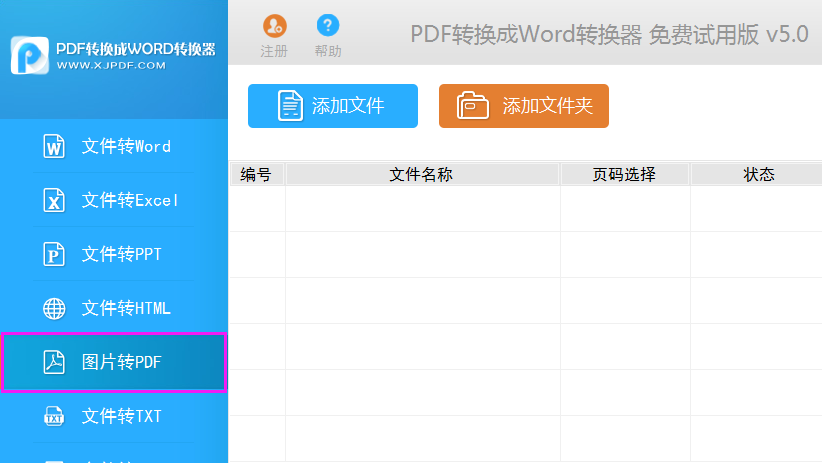
Task: Click the 文件名称 column header
Action: click(423, 175)
